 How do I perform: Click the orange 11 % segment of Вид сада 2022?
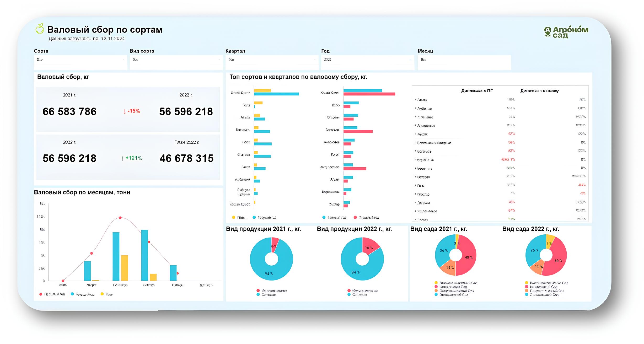[x=539, y=267]
